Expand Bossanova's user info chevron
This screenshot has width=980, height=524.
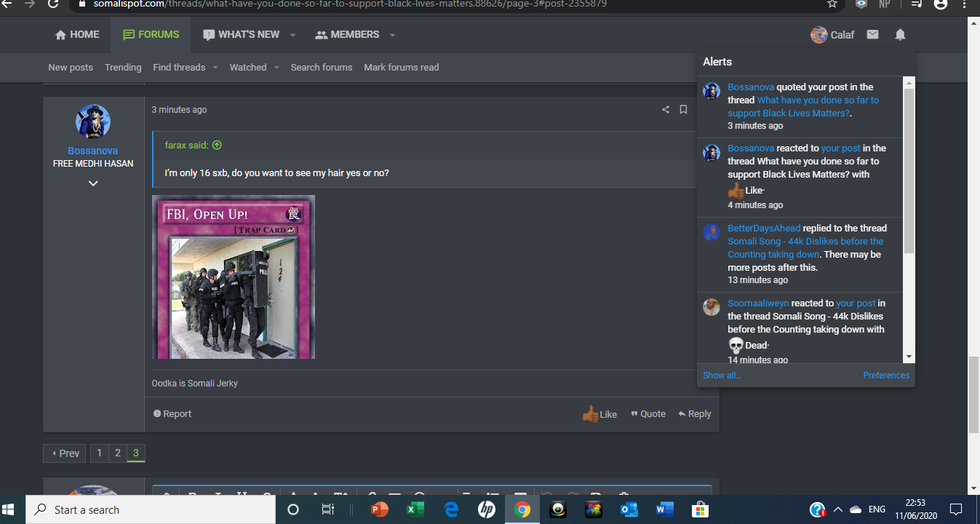pos(93,183)
